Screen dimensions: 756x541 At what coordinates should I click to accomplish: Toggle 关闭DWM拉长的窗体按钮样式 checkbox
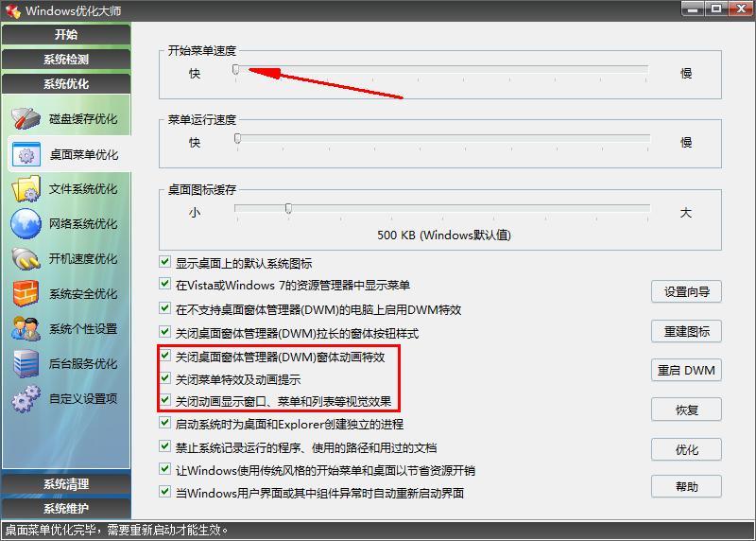pyautogui.click(x=164, y=332)
